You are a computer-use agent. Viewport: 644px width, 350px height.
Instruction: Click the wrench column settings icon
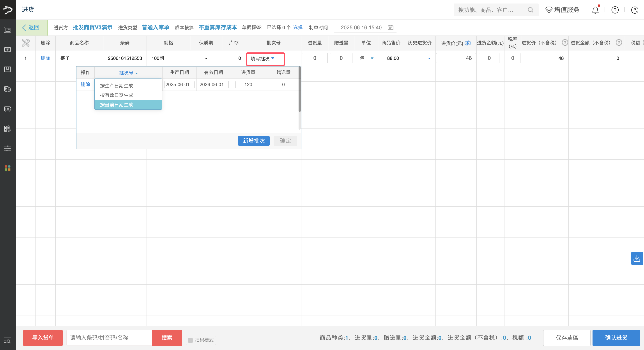[x=25, y=43]
